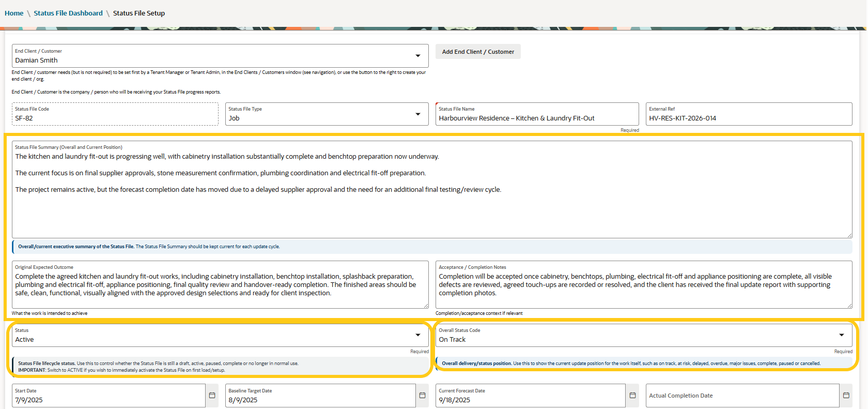Viewport: 868px width, 409px height.
Task: Click 'End Client / Customer is the company' note
Action: [116, 92]
